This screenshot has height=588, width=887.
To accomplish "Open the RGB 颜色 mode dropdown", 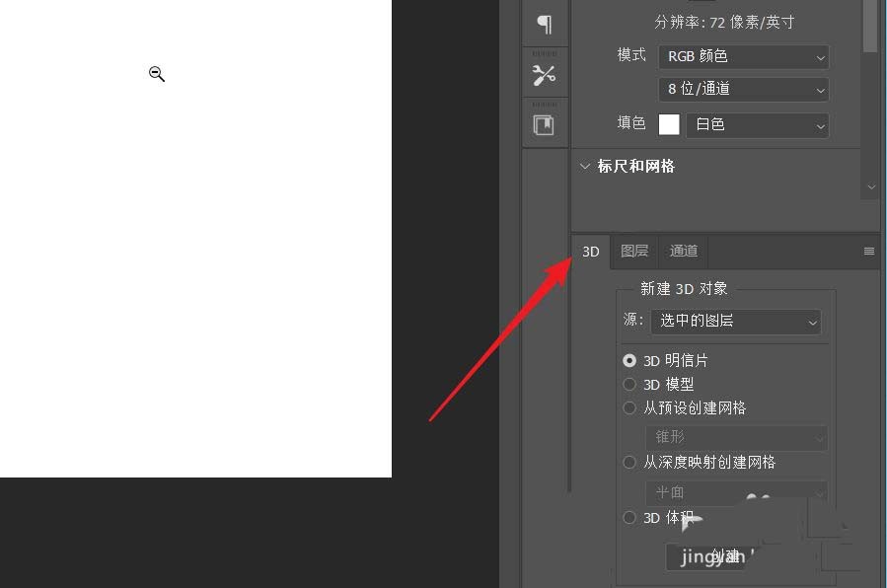I will [x=743, y=56].
